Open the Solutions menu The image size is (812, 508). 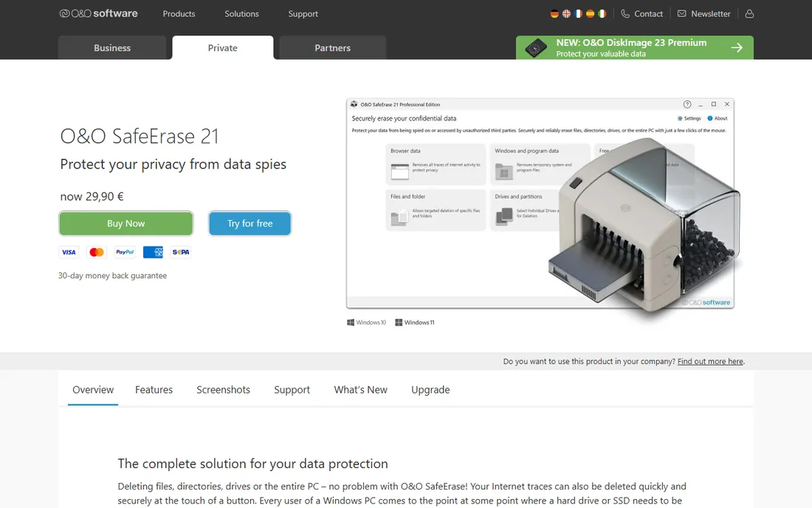(241, 14)
